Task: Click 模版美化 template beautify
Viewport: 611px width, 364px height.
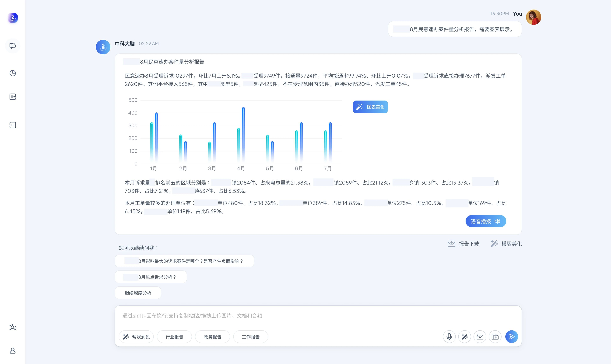Action: click(506, 244)
